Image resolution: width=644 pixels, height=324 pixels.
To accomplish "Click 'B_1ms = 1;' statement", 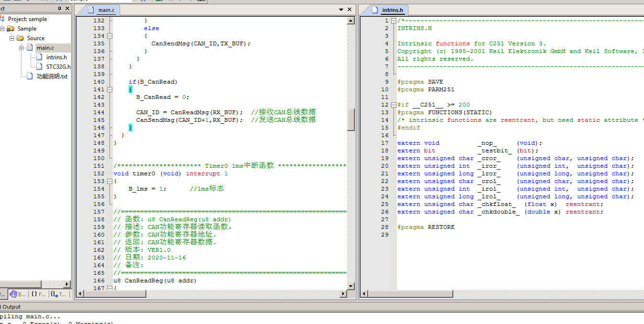I will 148,189.
